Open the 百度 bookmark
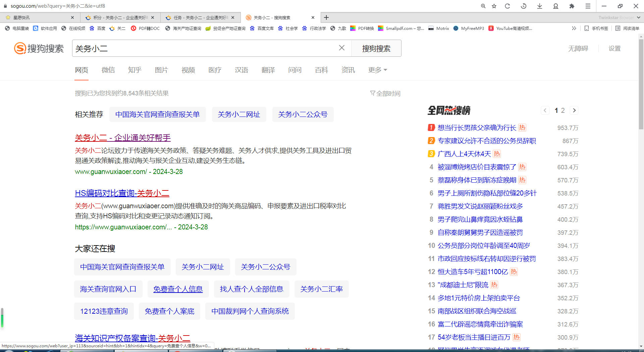644x352 pixels. point(98,28)
